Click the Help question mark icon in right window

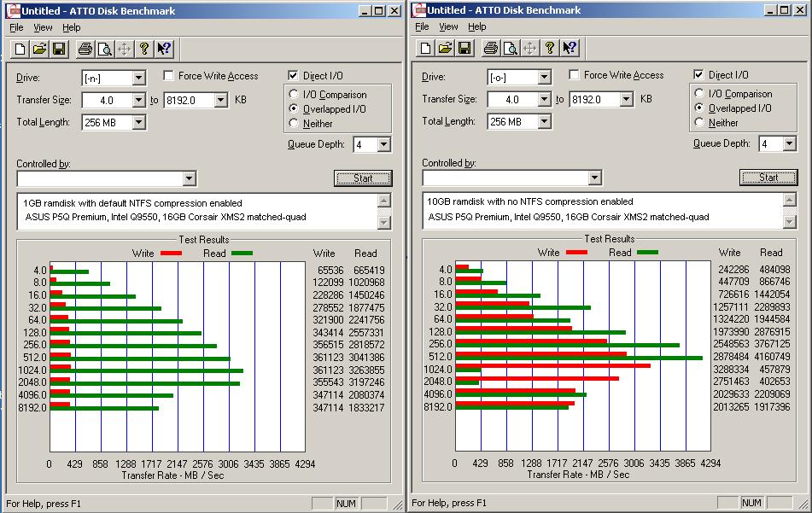point(551,49)
